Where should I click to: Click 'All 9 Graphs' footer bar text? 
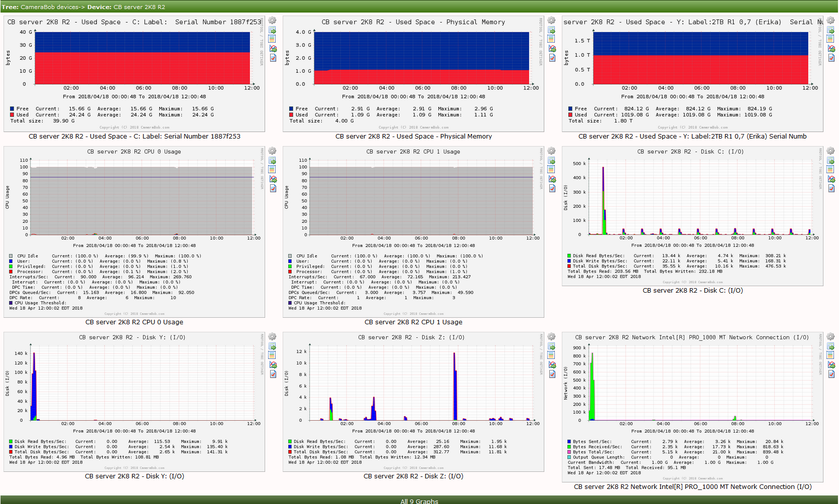click(419, 501)
